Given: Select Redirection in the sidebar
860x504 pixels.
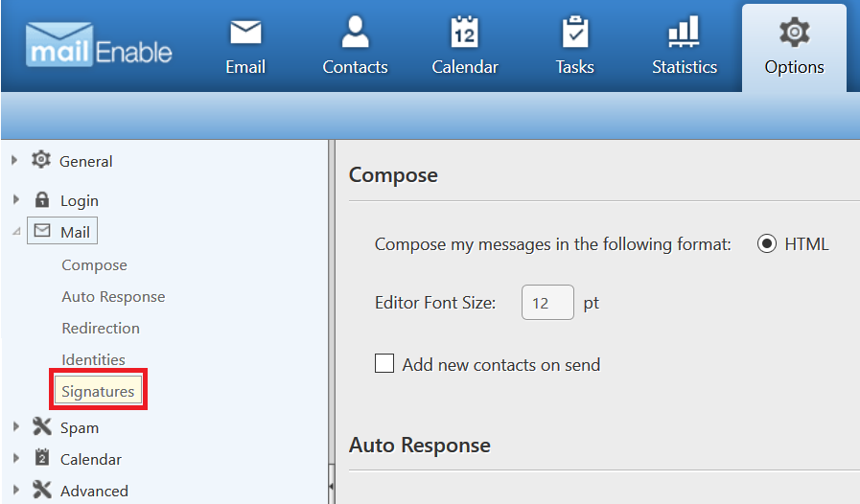Looking at the screenshot, I should pyautogui.click(x=101, y=328).
